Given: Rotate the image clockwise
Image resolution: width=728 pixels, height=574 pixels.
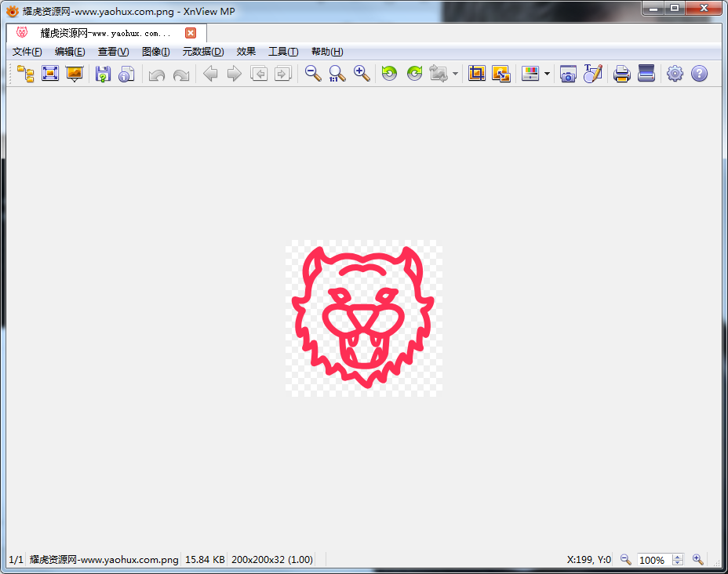Looking at the screenshot, I should pyautogui.click(x=414, y=74).
